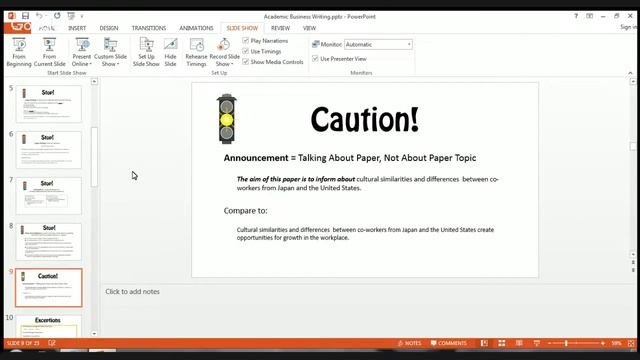Open Custom Slide Show menu

[110, 52]
